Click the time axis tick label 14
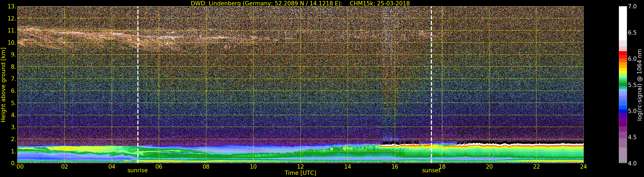The image size is (644, 177). click(347, 166)
